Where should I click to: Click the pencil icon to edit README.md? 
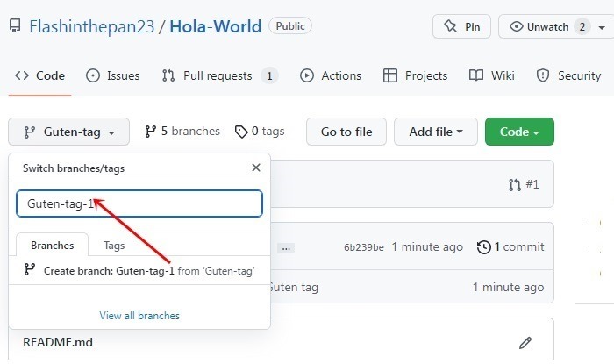(x=525, y=343)
